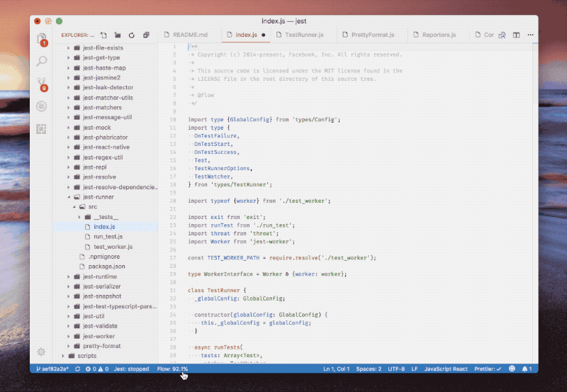The width and height of the screenshot is (567, 392).
Task: Toggle Prettier status bar item
Action: 488,369
